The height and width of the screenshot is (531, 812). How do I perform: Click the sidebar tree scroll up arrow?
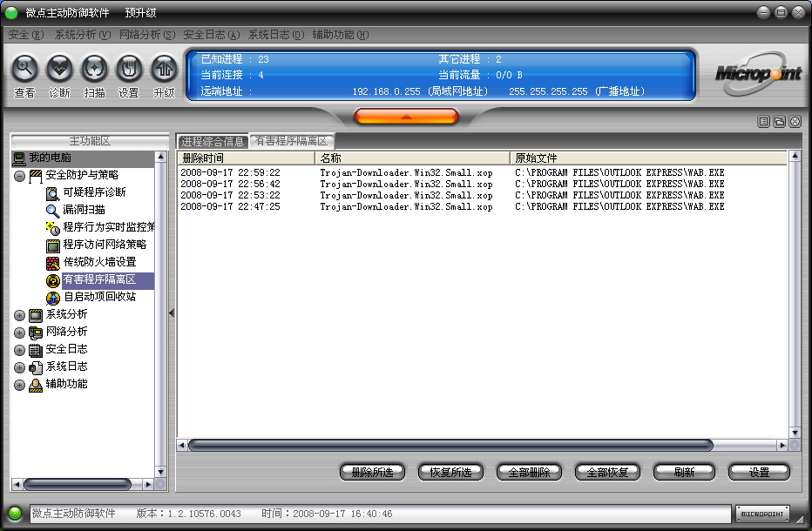160,157
